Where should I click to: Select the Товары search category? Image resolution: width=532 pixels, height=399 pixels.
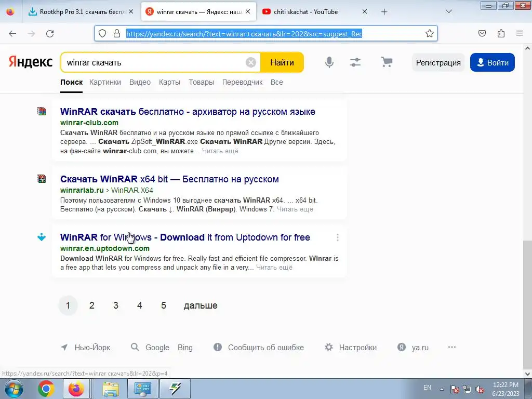pos(201,82)
